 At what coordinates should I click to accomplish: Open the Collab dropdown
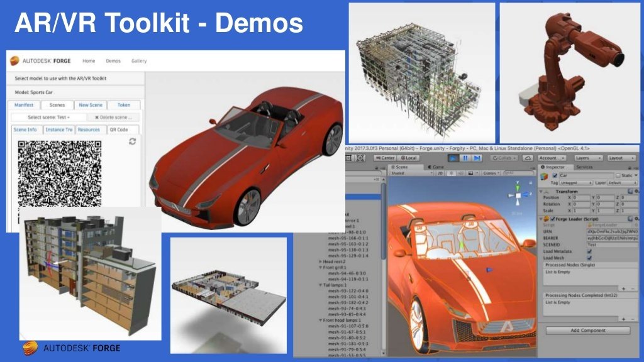(504, 158)
